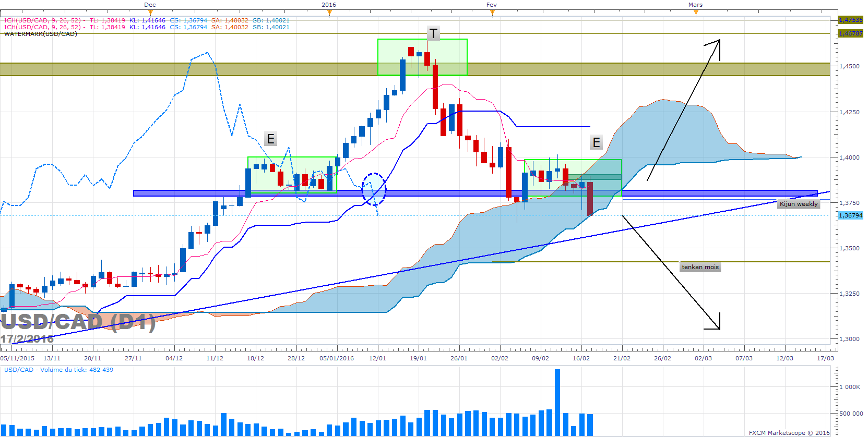
Task: Select the 1,3750 price axis level
Action: 850,203
